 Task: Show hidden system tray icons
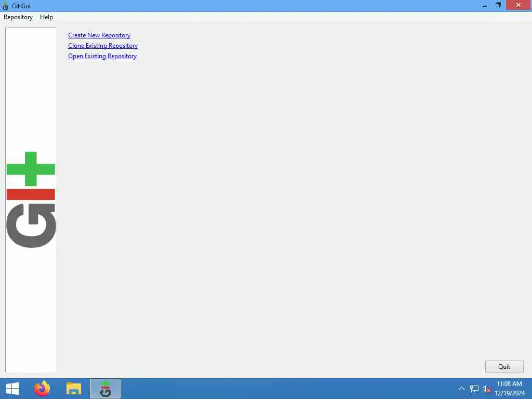tap(461, 389)
